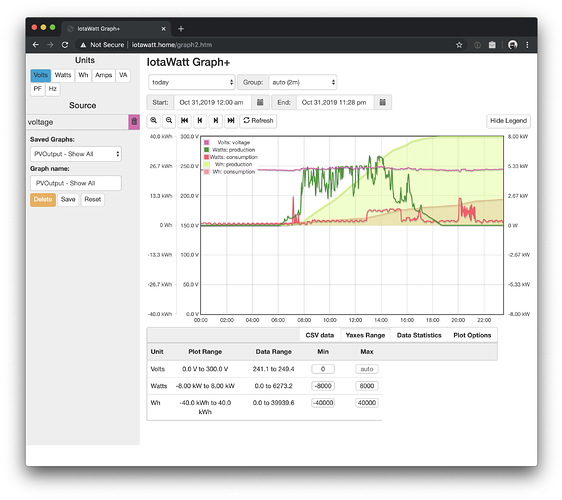Click the zoom in magnifier icon

click(x=153, y=120)
